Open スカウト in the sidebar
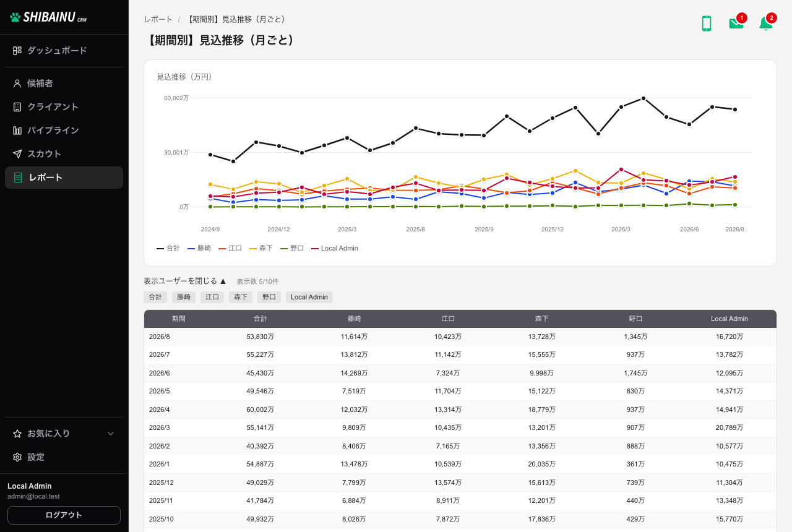This screenshot has height=532, width=792. point(64,154)
